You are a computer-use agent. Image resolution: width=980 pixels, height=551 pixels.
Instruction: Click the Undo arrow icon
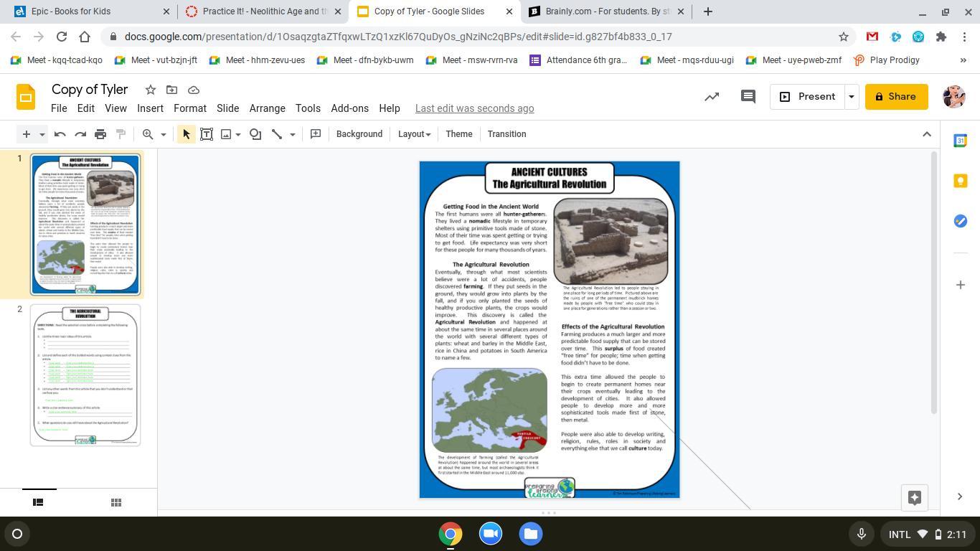60,134
